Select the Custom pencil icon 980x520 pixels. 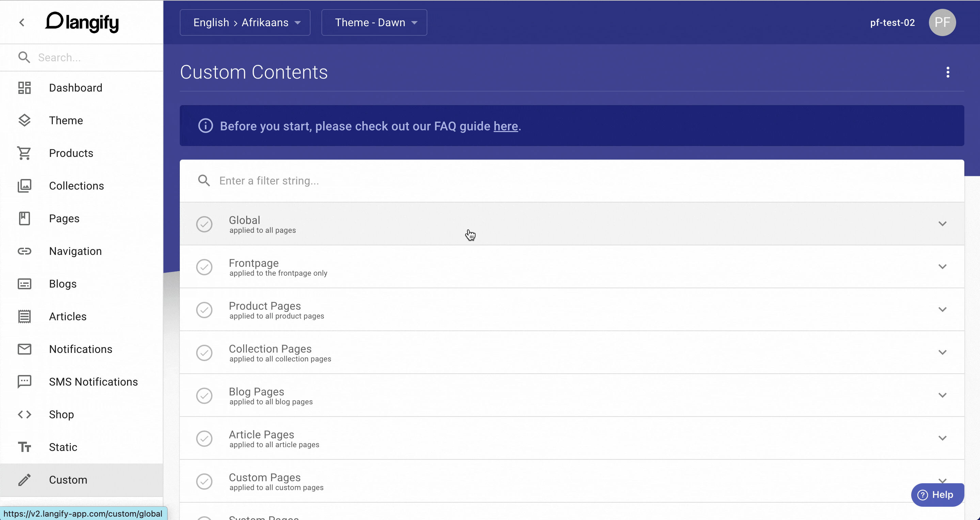(25, 480)
